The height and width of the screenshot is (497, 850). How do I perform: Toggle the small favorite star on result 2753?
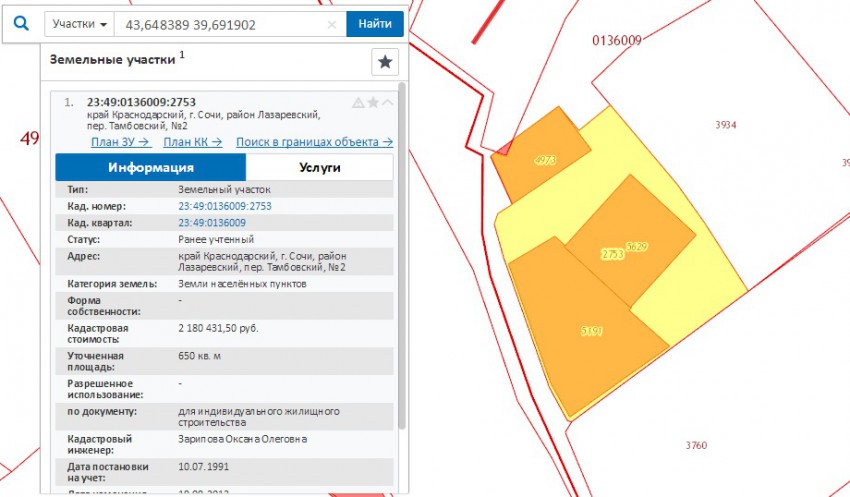[x=373, y=102]
